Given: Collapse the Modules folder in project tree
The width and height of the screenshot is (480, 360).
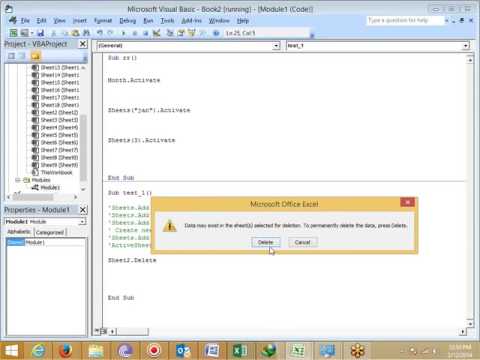Looking at the screenshot, I should tap(18, 180).
